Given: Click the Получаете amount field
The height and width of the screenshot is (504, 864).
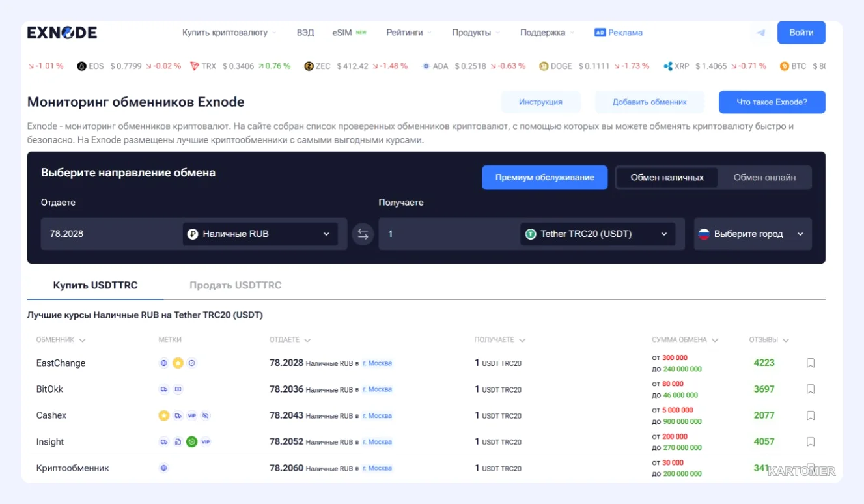Looking at the screenshot, I should (449, 234).
